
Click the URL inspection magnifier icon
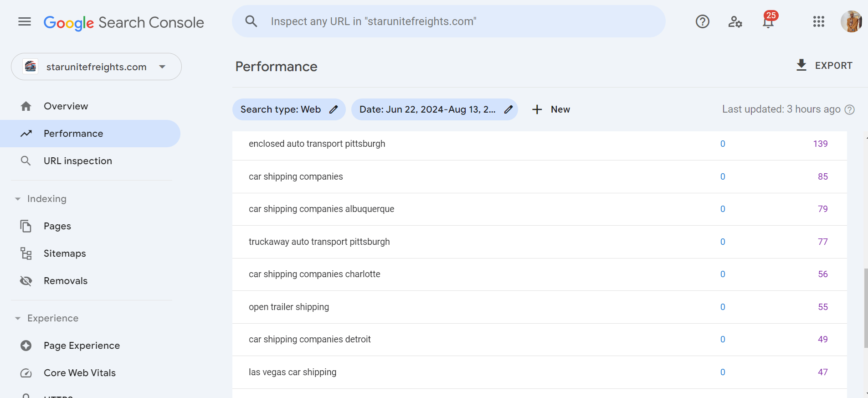(26, 161)
